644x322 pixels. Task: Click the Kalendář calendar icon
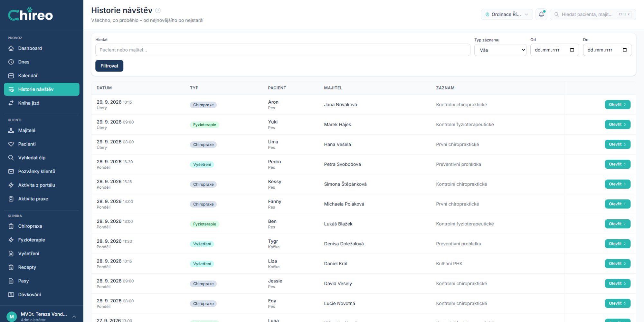click(x=11, y=76)
